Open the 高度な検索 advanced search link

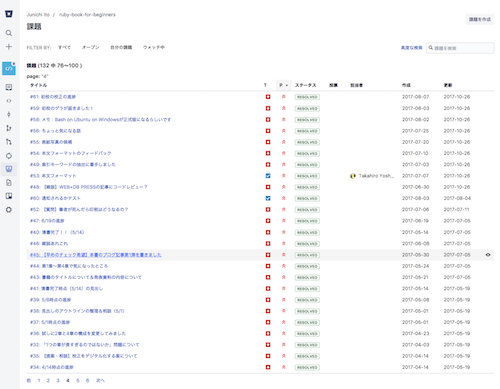pyautogui.click(x=411, y=48)
